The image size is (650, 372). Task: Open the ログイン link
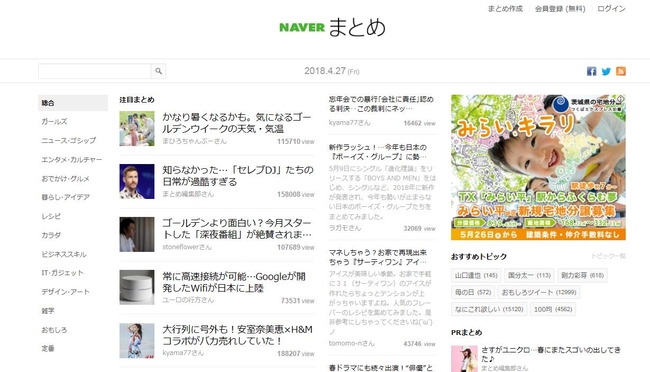611,9
